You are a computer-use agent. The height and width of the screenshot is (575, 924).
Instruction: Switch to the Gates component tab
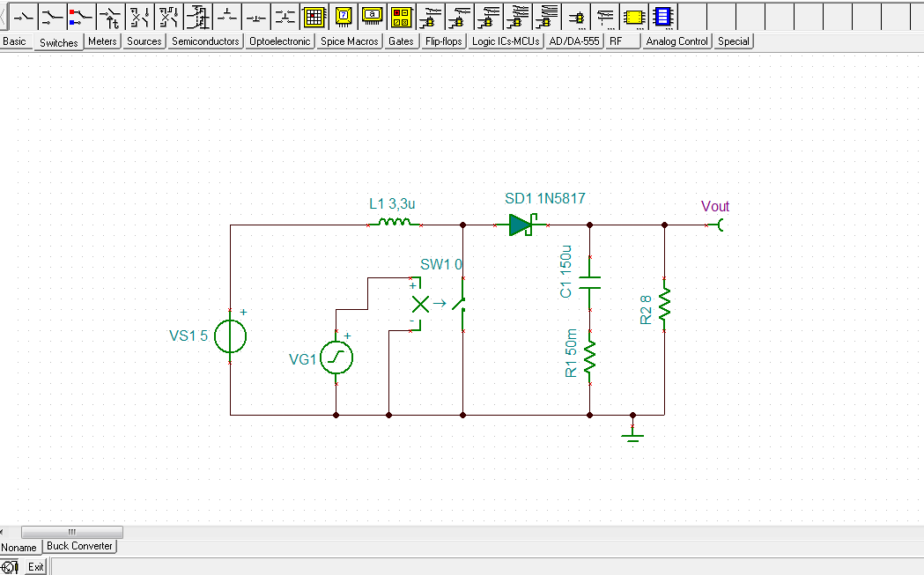point(401,41)
